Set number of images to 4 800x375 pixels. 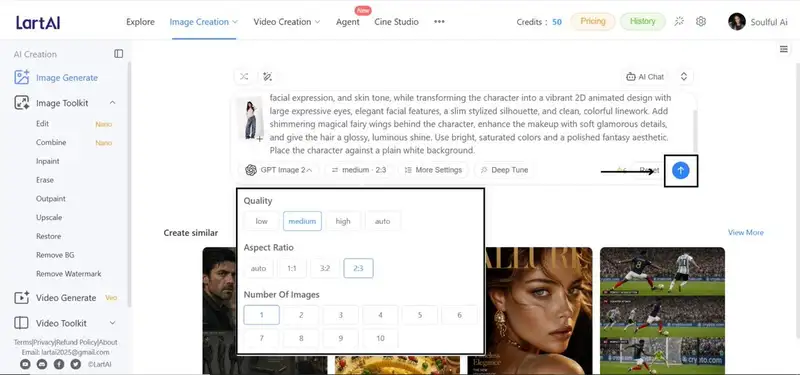click(380, 315)
